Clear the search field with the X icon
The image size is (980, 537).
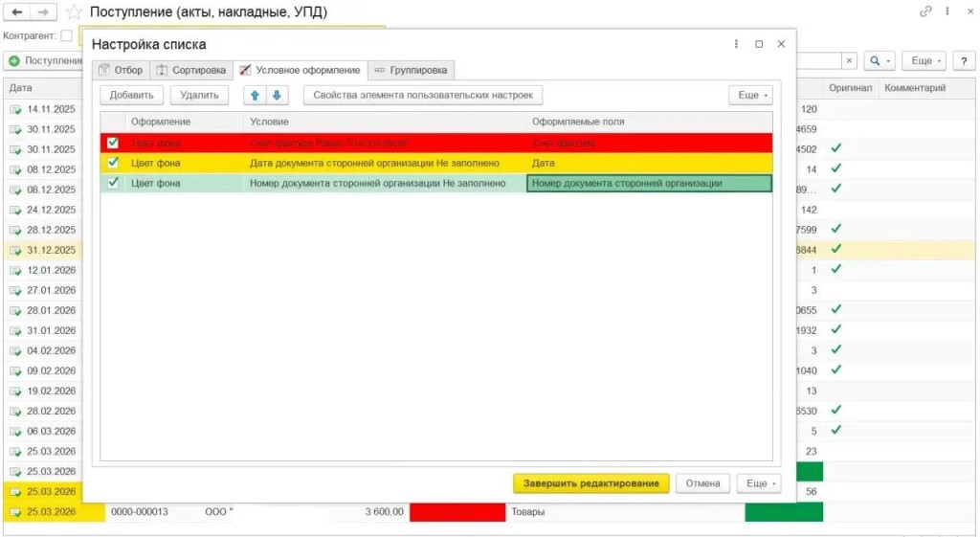(849, 61)
